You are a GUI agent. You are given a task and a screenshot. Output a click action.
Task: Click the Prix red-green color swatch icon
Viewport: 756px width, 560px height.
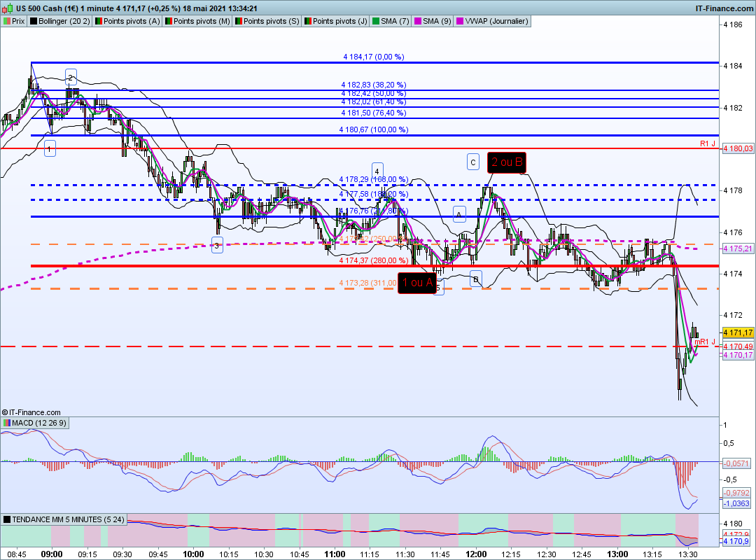[7, 21]
